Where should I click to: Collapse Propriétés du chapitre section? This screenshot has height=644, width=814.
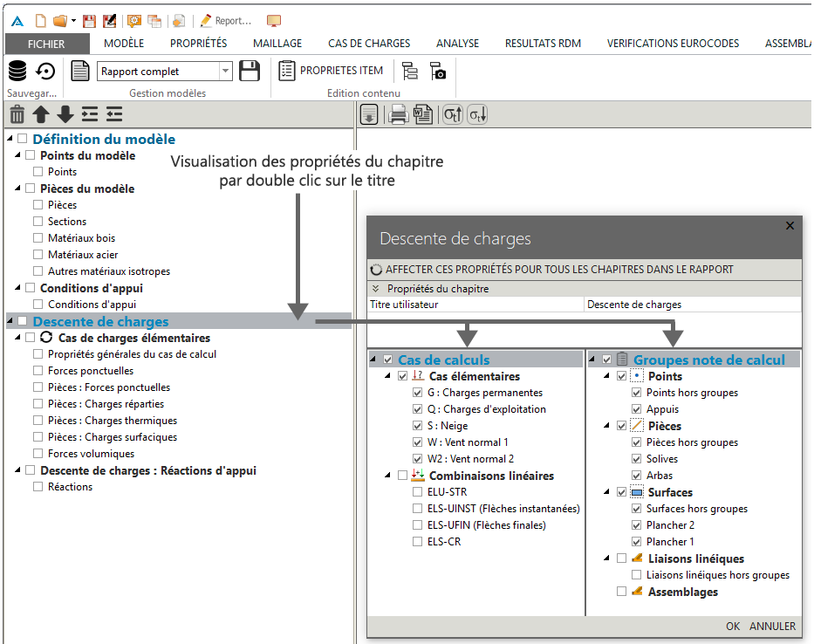tap(376, 288)
